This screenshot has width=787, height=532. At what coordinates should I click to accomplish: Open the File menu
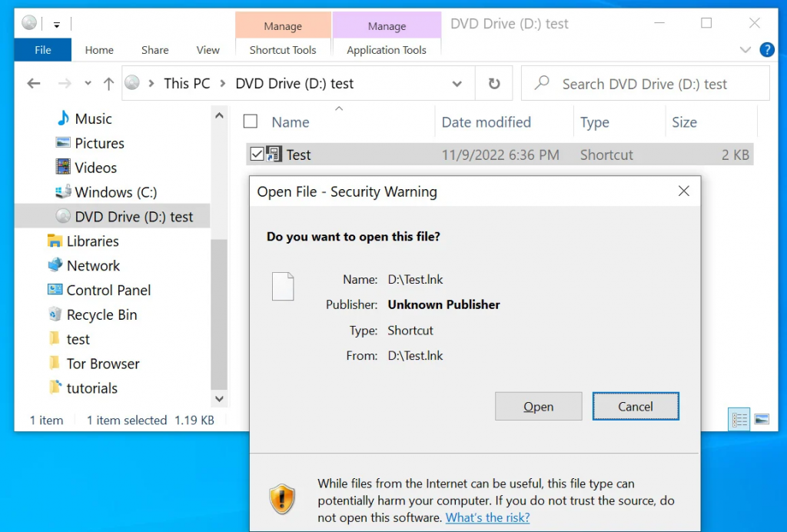click(43, 50)
